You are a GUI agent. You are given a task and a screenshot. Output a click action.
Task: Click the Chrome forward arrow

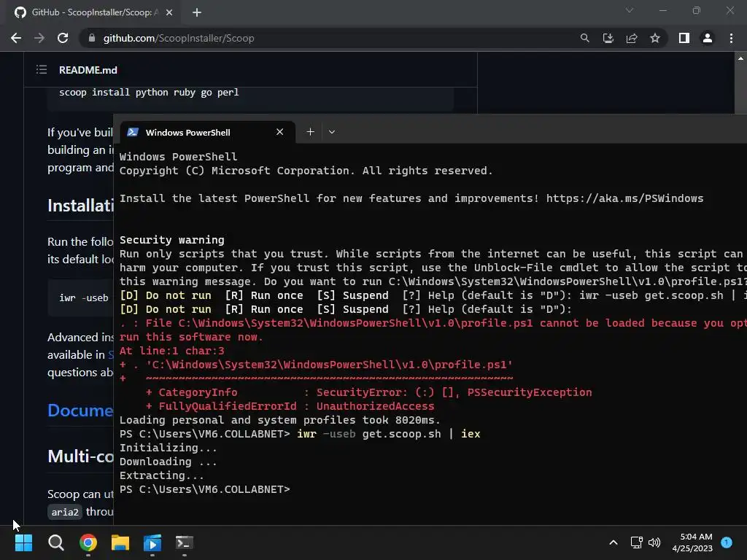point(39,38)
